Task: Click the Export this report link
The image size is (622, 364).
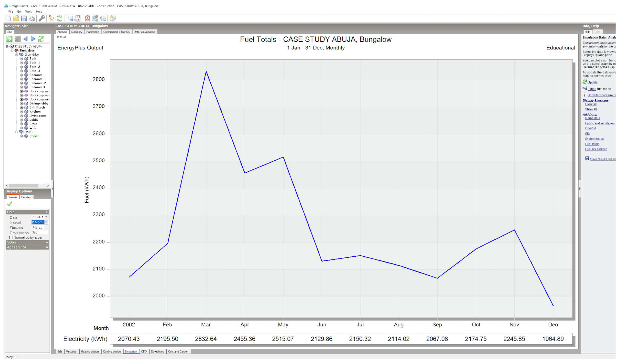Action: pos(592,89)
